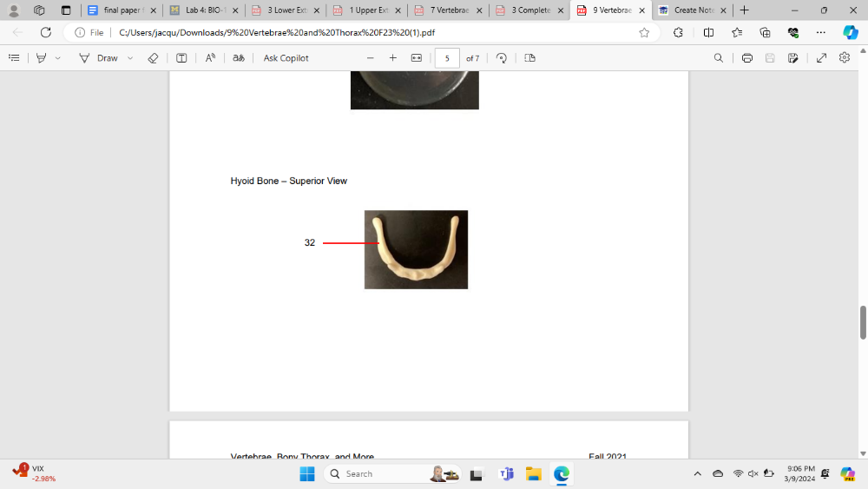868x489 pixels.
Task: Click the Ask Copilot button
Action: coord(286,58)
